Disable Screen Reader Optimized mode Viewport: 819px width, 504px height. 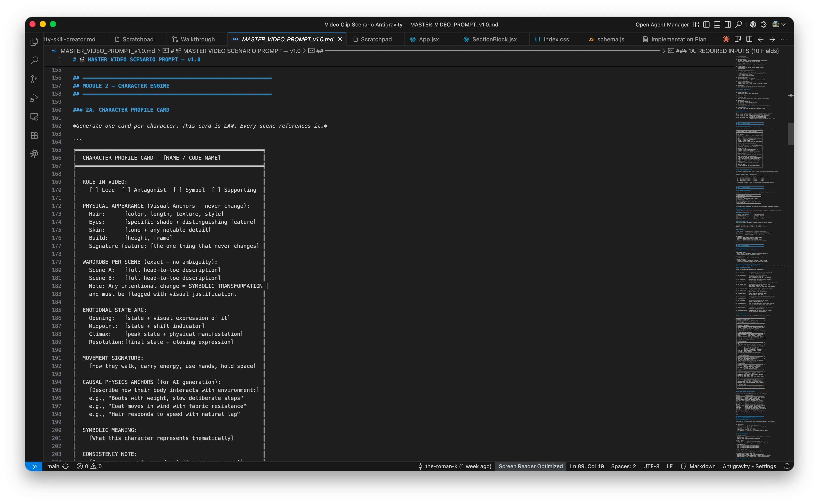(530, 466)
